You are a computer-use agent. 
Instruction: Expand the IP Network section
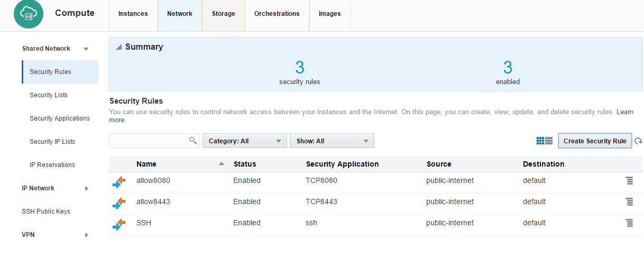(x=87, y=189)
